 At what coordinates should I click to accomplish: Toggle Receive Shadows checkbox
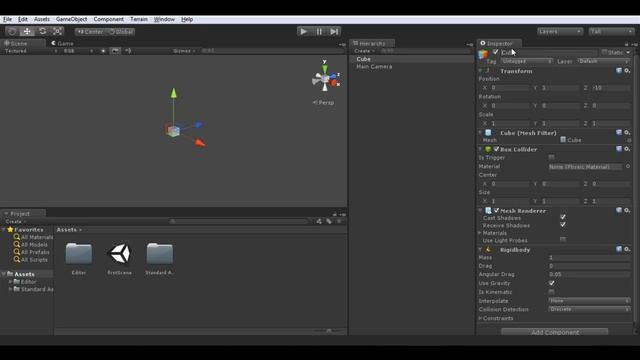click(x=563, y=225)
